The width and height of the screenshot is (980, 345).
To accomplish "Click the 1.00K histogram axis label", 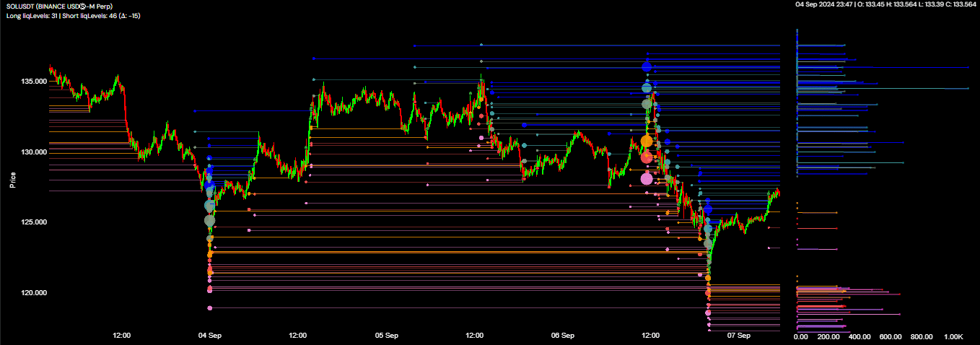I will tap(954, 337).
